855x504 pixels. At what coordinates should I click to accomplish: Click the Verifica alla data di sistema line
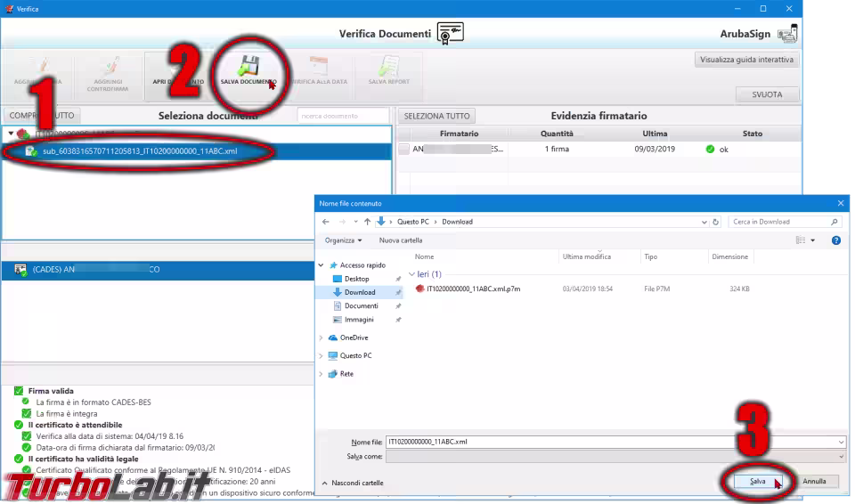(110, 436)
